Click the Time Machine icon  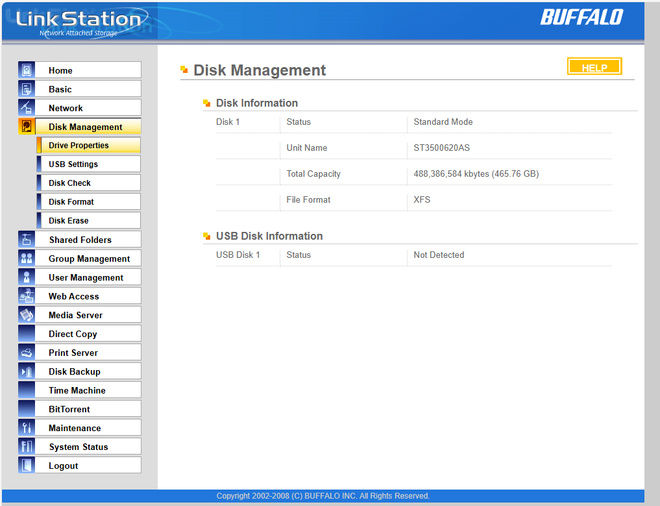point(27,390)
